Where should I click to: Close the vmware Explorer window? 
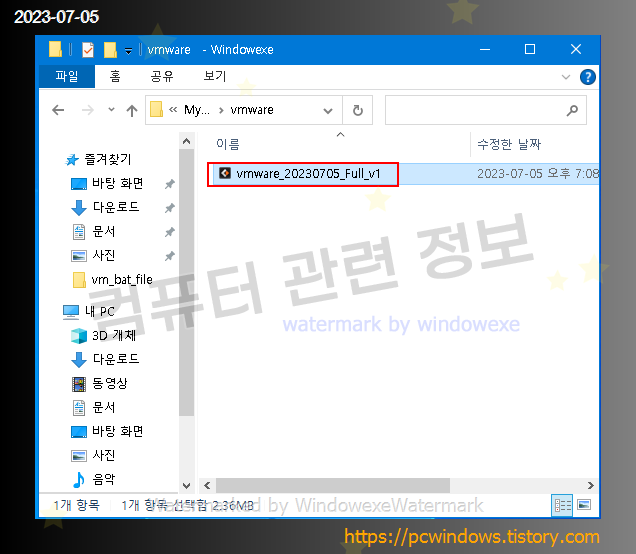pos(576,49)
